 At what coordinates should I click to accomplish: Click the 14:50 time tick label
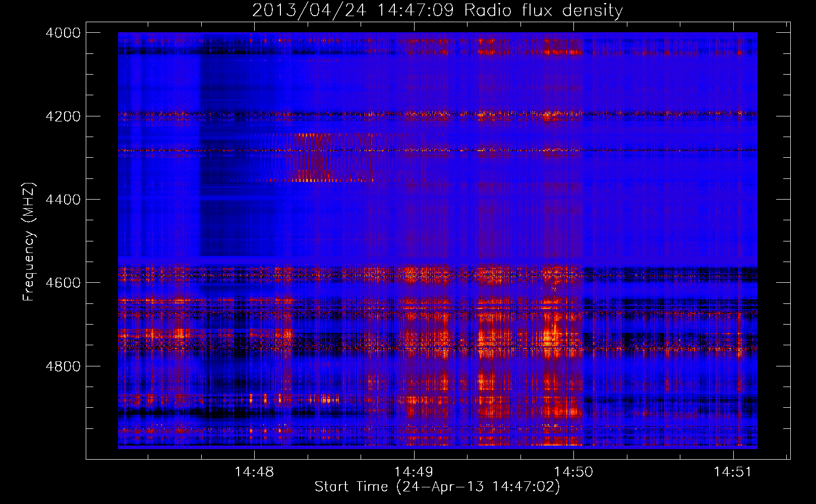pyautogui.click(x=573, y=472)
